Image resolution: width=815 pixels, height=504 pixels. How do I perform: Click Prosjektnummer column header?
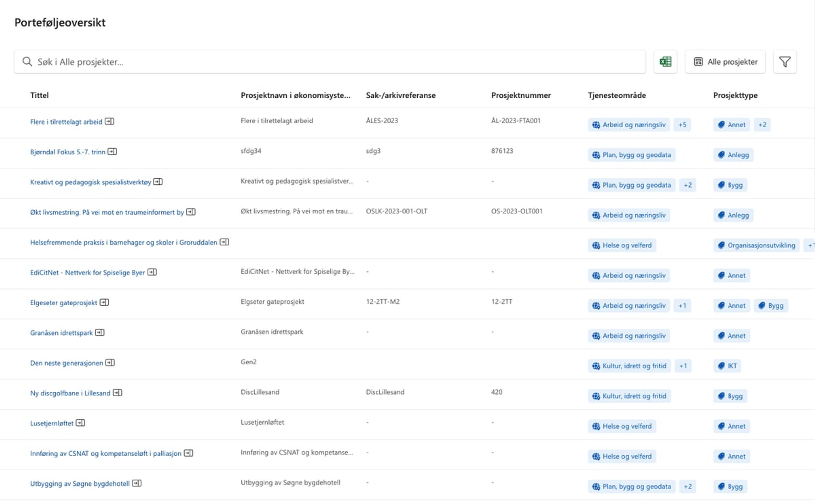pos(521,95)
